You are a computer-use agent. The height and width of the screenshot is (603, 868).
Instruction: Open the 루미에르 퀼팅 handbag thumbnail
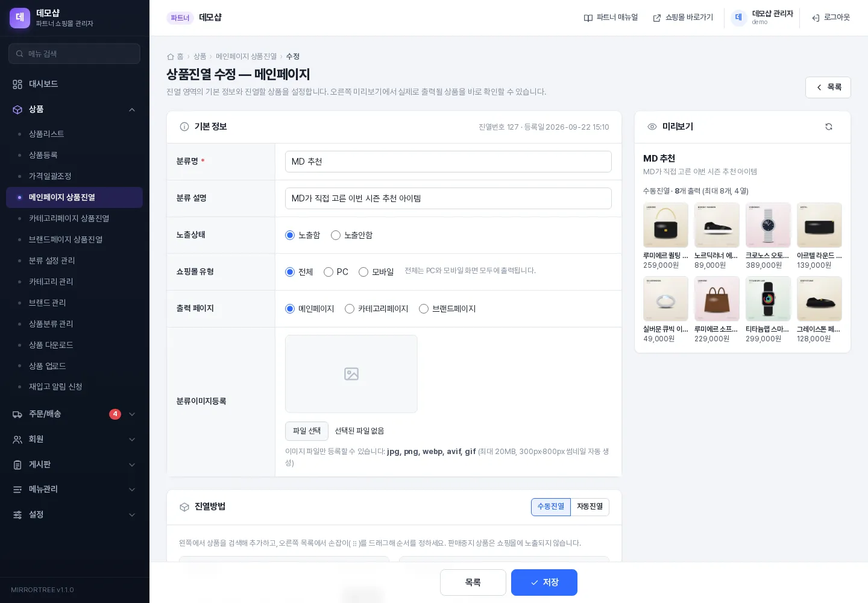pos(665,225)
